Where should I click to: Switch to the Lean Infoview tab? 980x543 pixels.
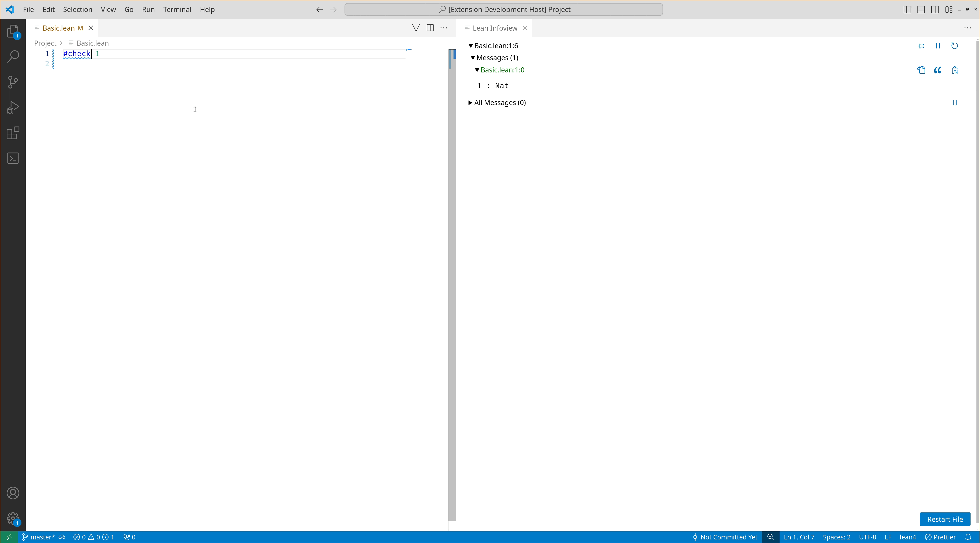coord(495,28)
